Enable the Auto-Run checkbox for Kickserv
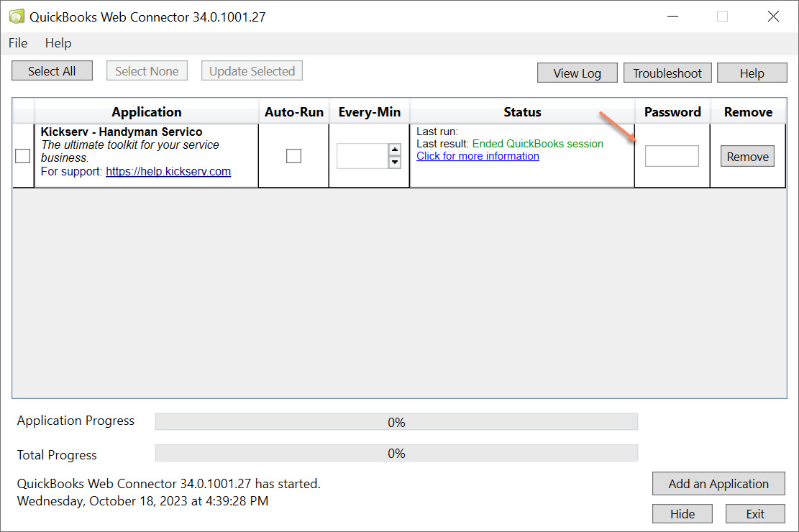The image size is (799, 532). [293, 156]
